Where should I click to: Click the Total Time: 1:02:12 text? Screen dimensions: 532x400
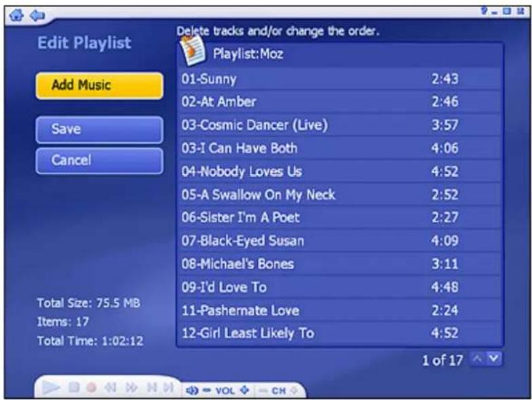pos(90,340)
